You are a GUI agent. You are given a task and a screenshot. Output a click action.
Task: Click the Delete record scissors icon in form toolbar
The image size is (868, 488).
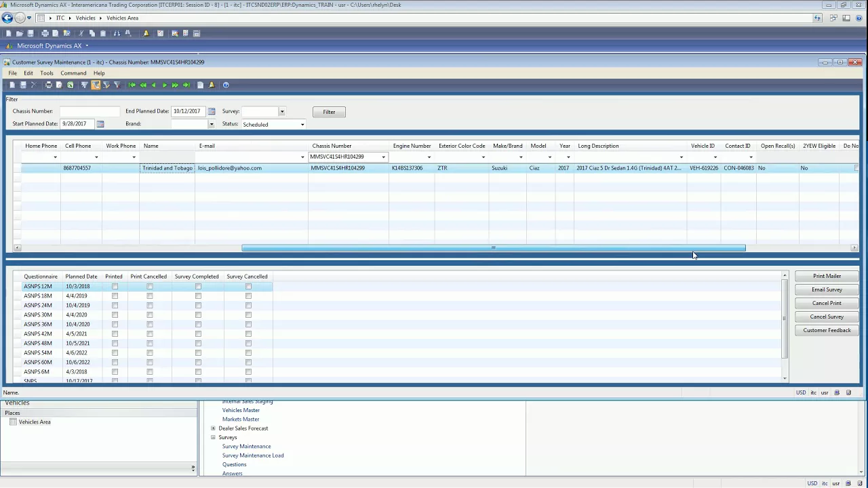[33, 85]
